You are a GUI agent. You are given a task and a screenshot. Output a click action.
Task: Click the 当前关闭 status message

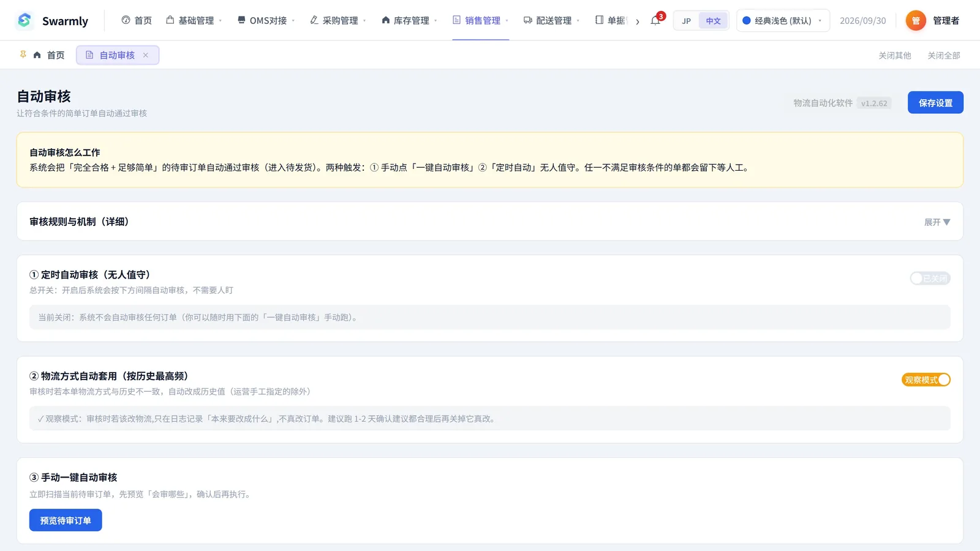coord(490,318)
